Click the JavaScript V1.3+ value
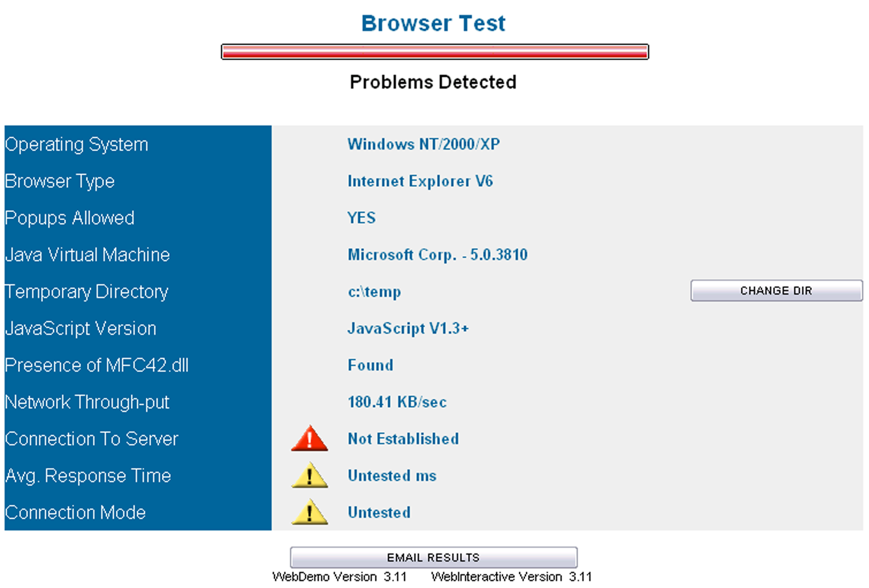The image size is (869, 588). click(x=408, y=329)
